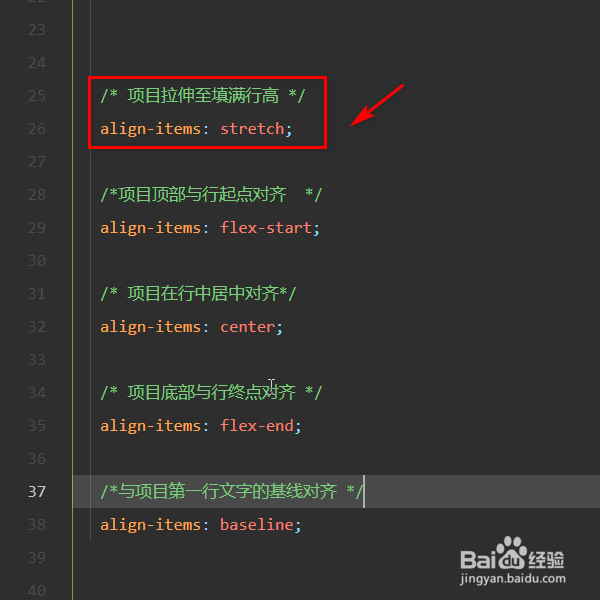
Task: Click line number 26 in the gutter
Action: tap(37, 129)
